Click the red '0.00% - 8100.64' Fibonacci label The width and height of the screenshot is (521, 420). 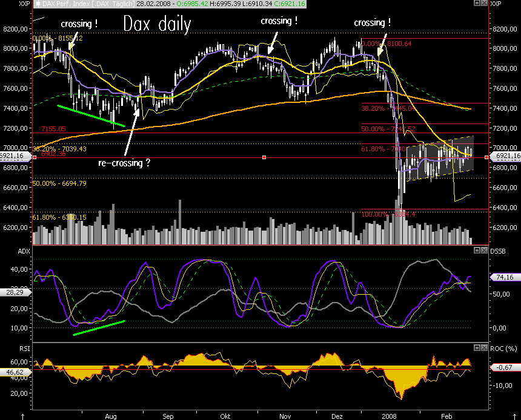pyautogui.click(x=387, y=44)
